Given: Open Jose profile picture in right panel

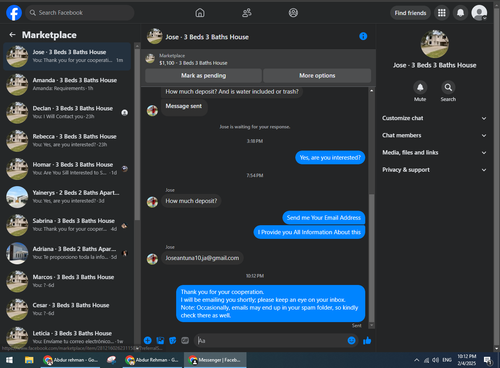Looking at the screenshot, I should point(435,44).
